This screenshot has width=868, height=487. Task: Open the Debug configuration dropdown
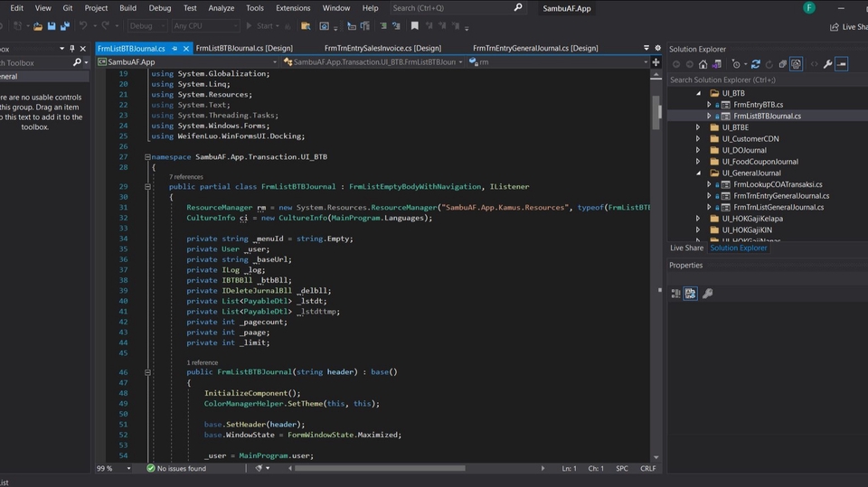pyautogui.click(x=145, y=26)
